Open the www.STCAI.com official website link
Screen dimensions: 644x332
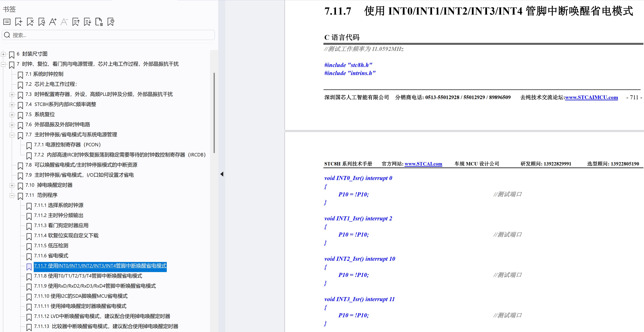423,164
